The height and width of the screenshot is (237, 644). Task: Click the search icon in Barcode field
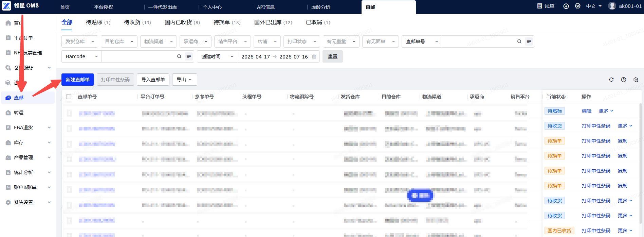tap(179, 56)
